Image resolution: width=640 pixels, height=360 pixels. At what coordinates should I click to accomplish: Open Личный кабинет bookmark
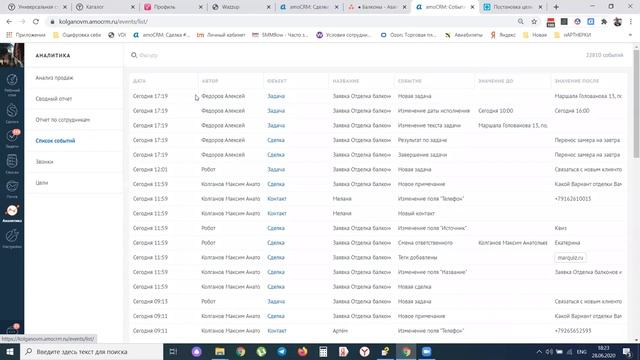pos(221,35)
